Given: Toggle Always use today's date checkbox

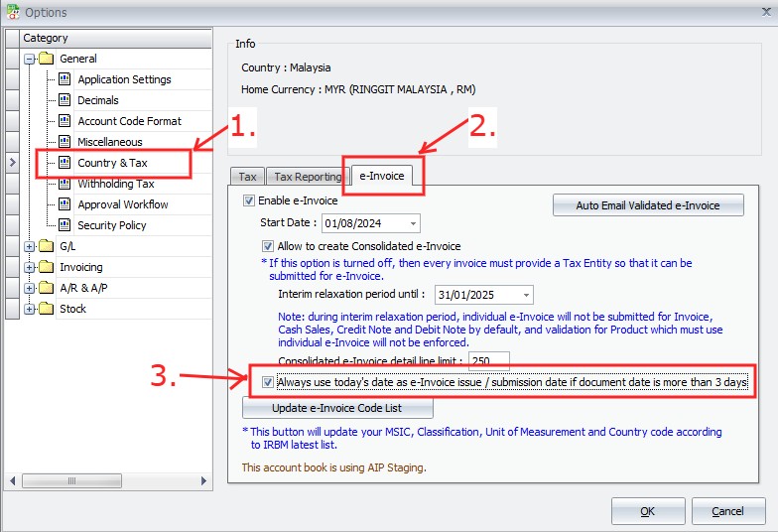Looking at the screenshot, I should pos(268,382).
